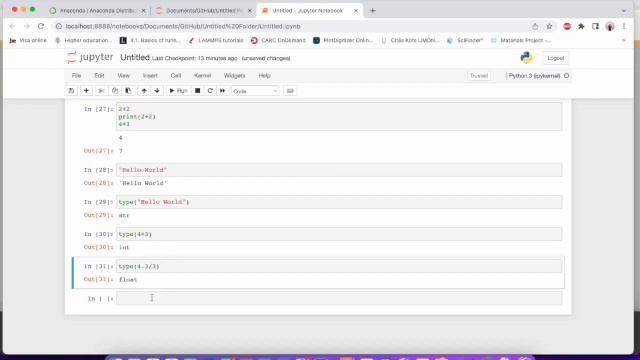Open the Chrome profile avatar
Image resolution: width=640 pixels, height=360 pixels.
(x=610, y=27)
